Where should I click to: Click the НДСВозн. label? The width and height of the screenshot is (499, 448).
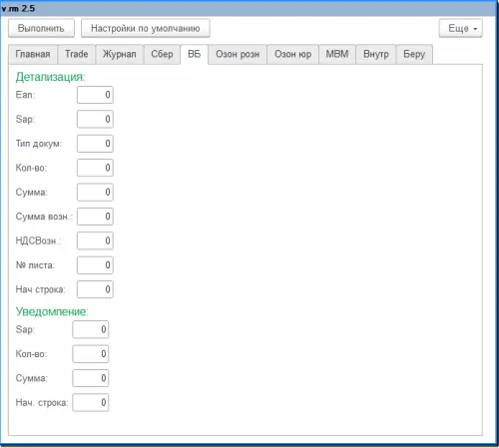tap(38, 240)
